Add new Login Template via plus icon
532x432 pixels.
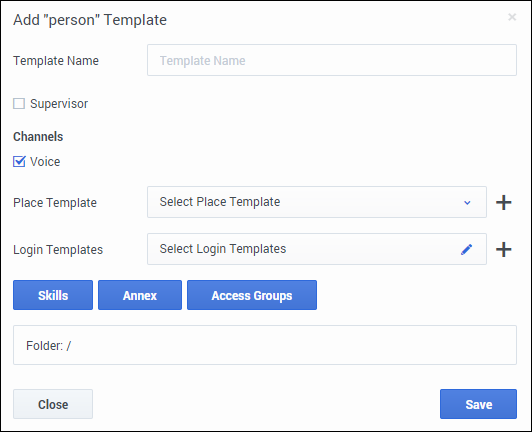click(x=504, y=249)
